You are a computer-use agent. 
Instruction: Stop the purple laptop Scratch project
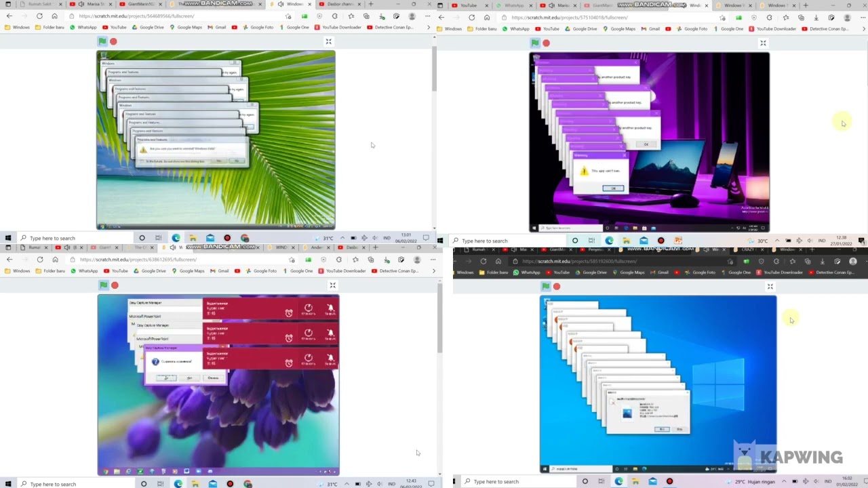click(546, 43)
